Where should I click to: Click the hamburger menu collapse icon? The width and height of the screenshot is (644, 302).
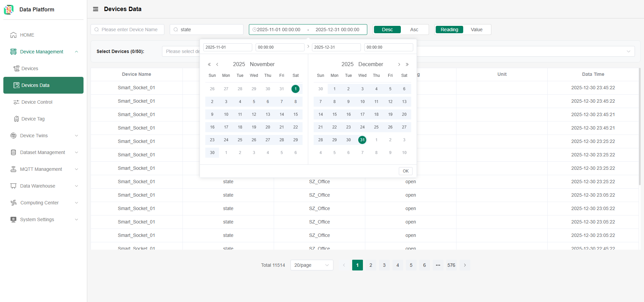point(96,9)
